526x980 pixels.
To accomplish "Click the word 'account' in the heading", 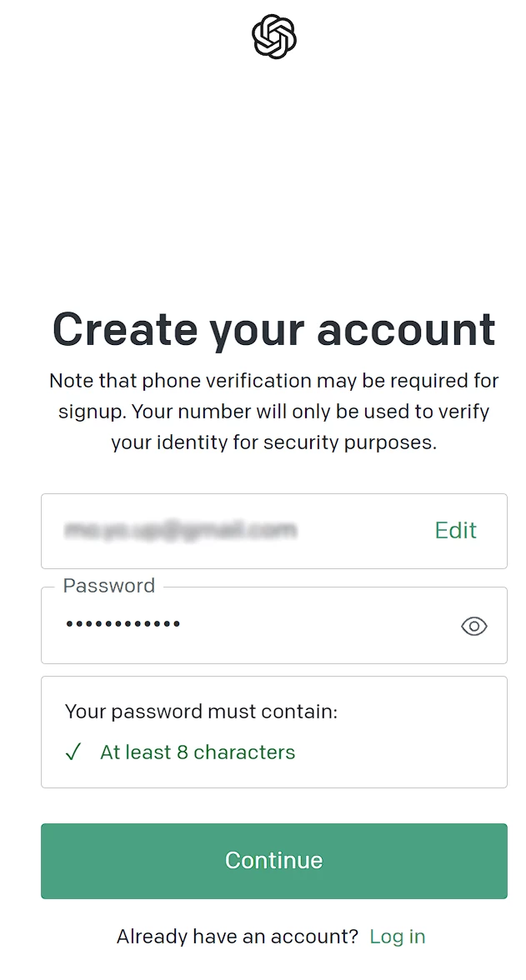I will click(x=407, y=329).
